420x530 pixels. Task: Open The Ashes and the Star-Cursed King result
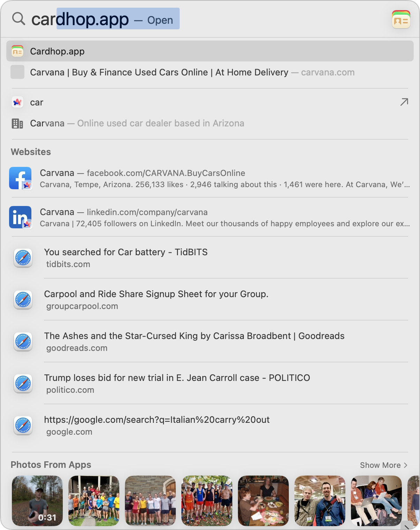point(210,341)
